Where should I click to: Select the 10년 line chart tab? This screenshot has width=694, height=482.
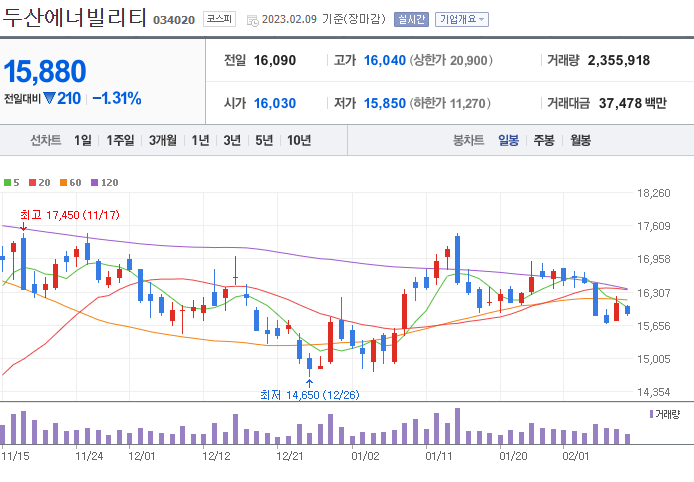click(299, 140)
